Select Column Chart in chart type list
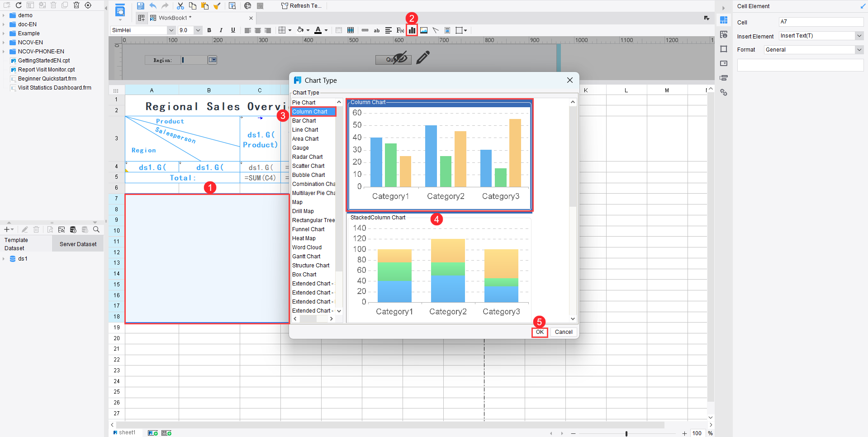Viewport: 868px width, 437px height. pos(313,112)
